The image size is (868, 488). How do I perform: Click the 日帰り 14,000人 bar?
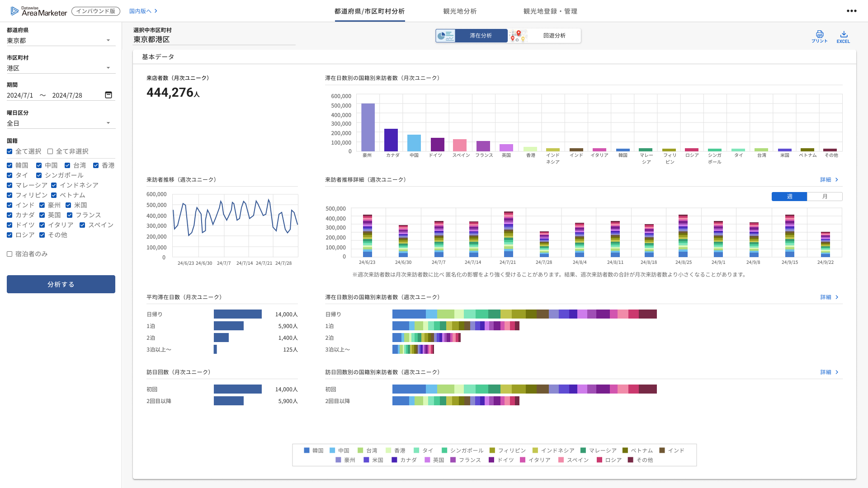(238, 314)
